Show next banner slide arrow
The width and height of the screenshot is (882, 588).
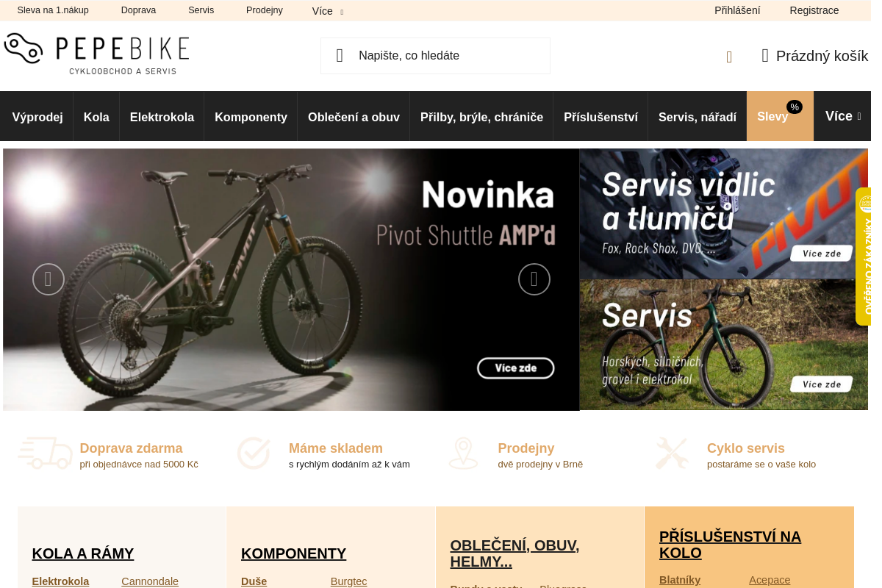pos(534,279)
